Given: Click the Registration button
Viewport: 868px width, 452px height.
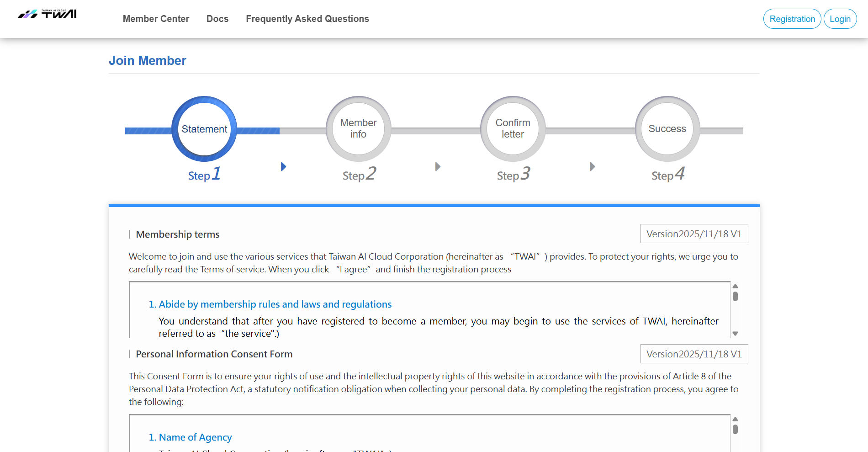Looking at the screenshot, I should pos(792,19).
